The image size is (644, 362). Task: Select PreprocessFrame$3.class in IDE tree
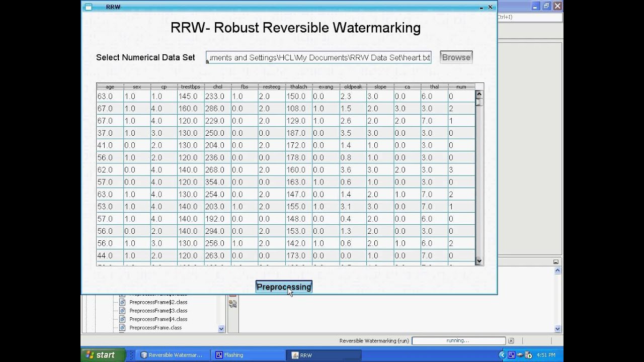coord(158,311)
